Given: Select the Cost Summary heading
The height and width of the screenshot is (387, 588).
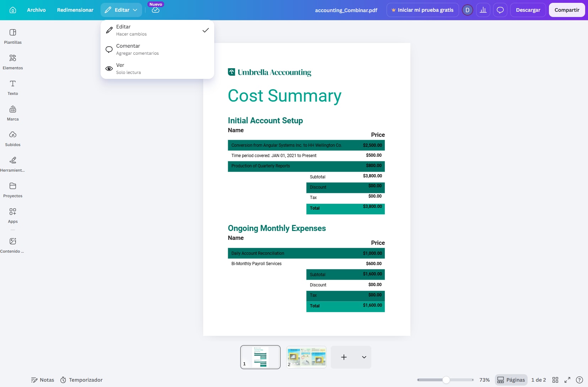Looking at the screenshot, I should [285, 96].
